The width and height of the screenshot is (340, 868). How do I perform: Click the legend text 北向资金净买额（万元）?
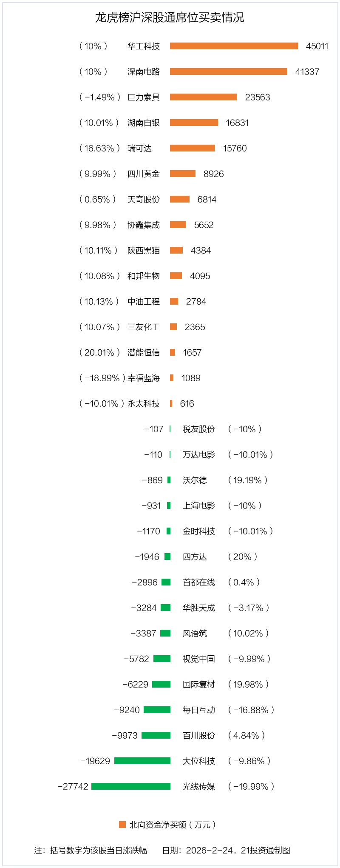(x=173, y=825)
